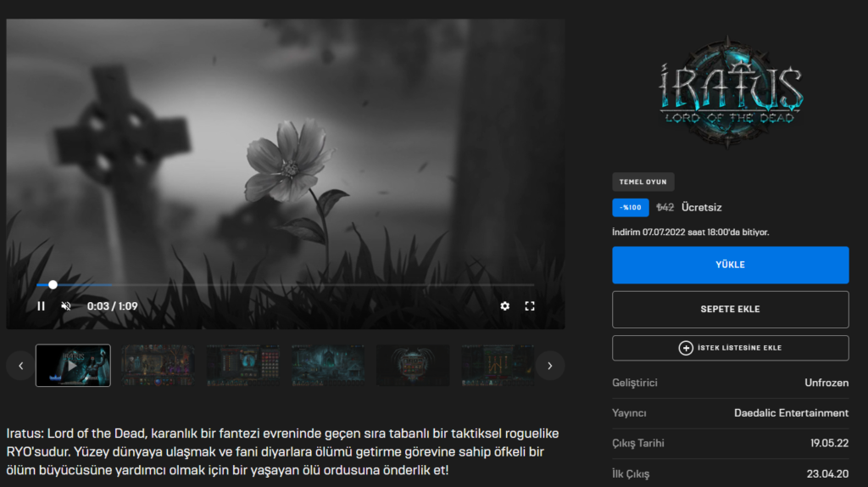Click the TEMEL OYUN tag
Image resolution: width=868 pixels, height=487 pixels.
pos(643,182)
